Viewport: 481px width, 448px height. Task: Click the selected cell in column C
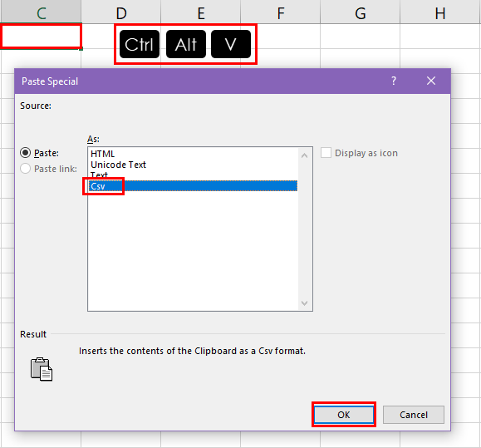41,37
